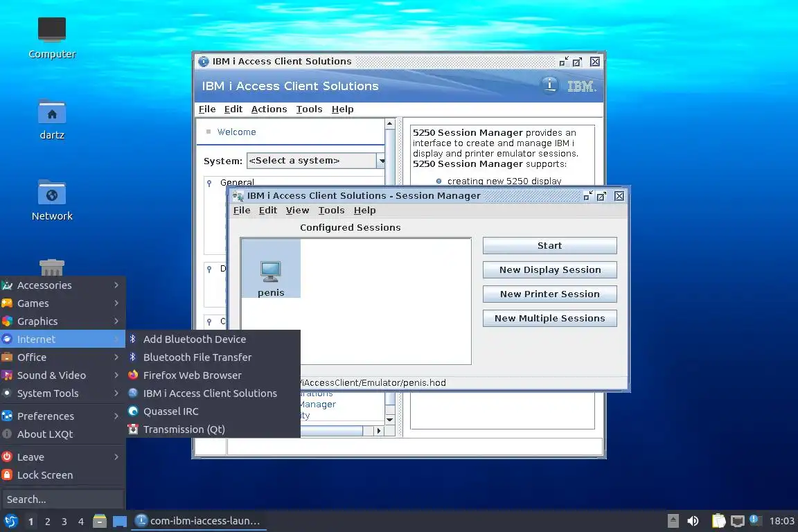Collapse the General section pin in the main window
Screen dimensions: 798x532
coord(209,183)
